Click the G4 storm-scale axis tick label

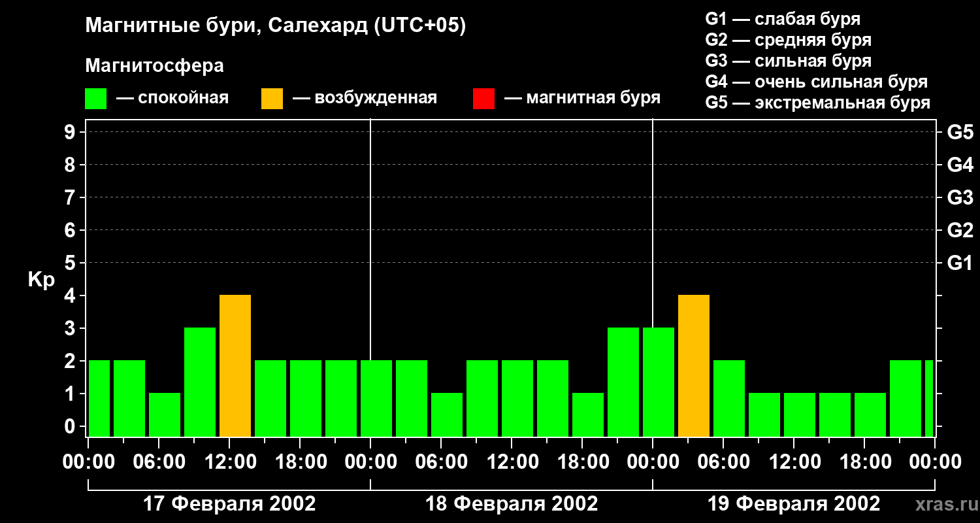point(960,165)
